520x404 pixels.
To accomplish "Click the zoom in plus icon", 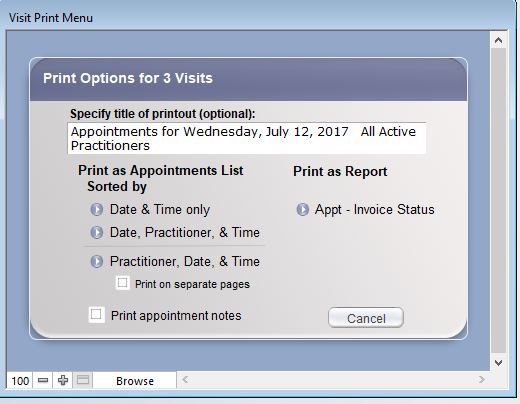I will [x=63, y=380].
